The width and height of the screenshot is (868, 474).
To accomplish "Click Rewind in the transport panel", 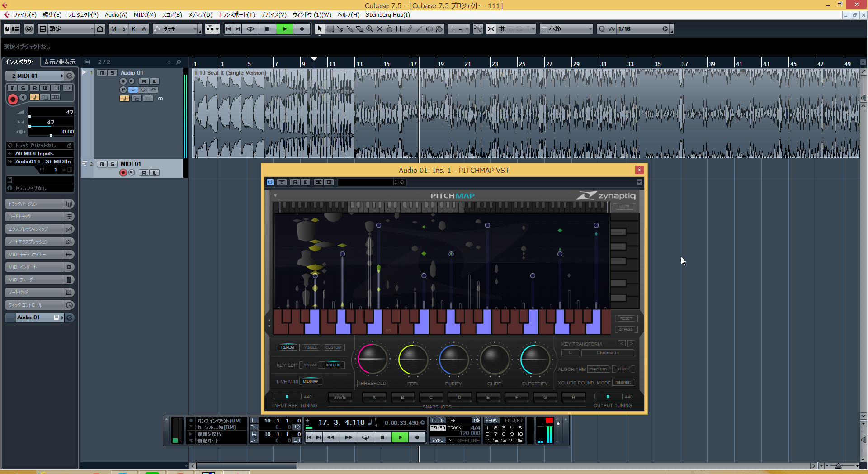I will click(x=331, y=437).
